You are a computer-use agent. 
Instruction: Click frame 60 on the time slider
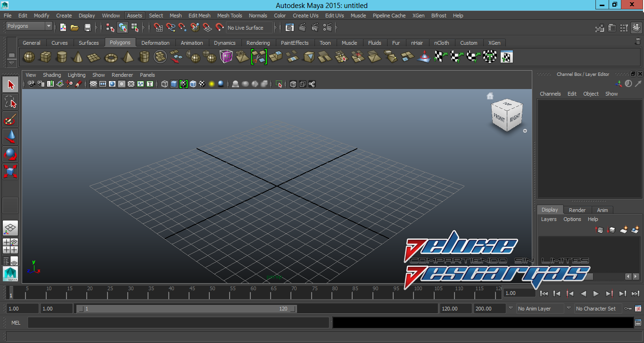point(253,293)
